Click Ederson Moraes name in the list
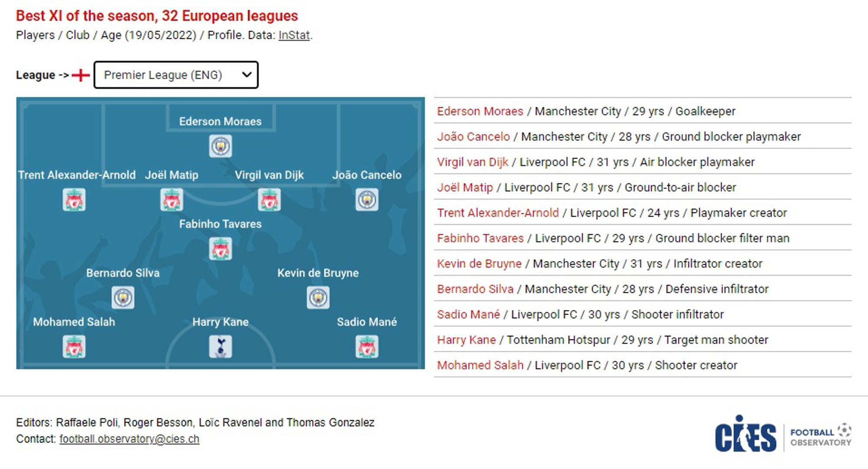Viewport: 868px width, 469px height. point(480,111)
